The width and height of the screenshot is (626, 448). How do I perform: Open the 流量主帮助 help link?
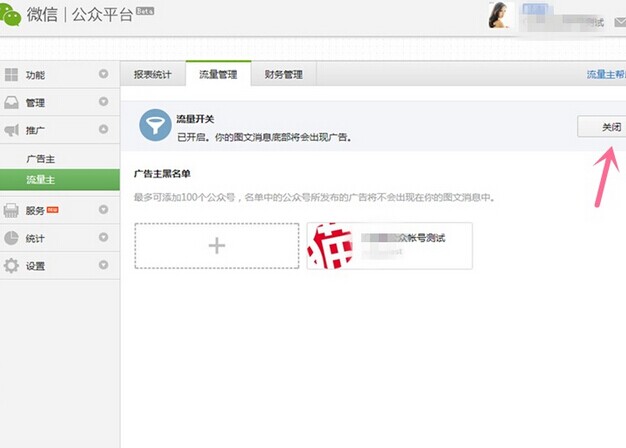[x=604, y=74]
